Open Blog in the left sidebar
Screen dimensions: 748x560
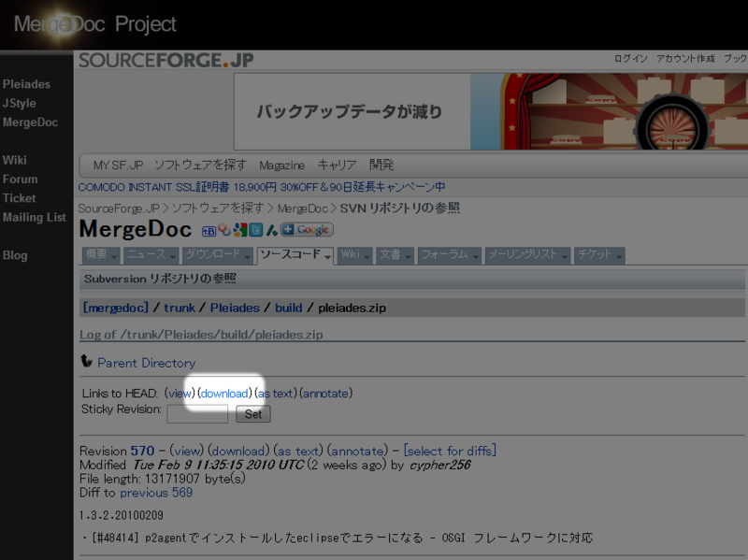(15, 255)
